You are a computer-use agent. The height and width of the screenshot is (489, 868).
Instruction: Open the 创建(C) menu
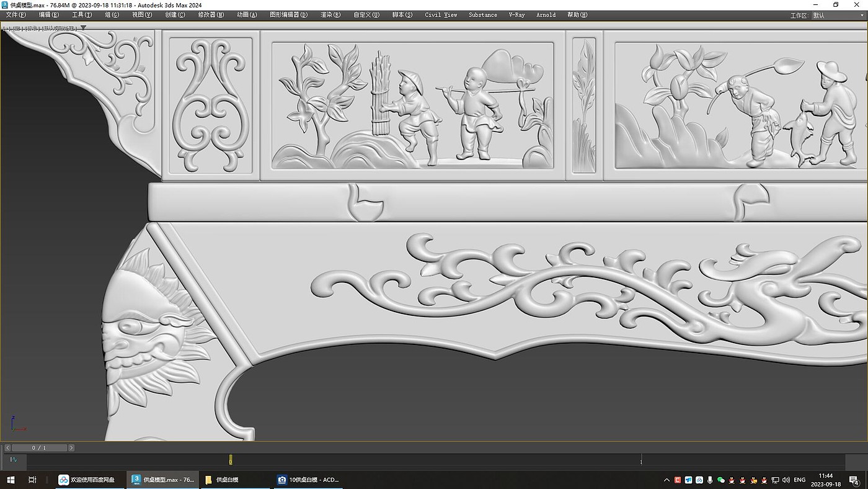(x=175, y=15)
